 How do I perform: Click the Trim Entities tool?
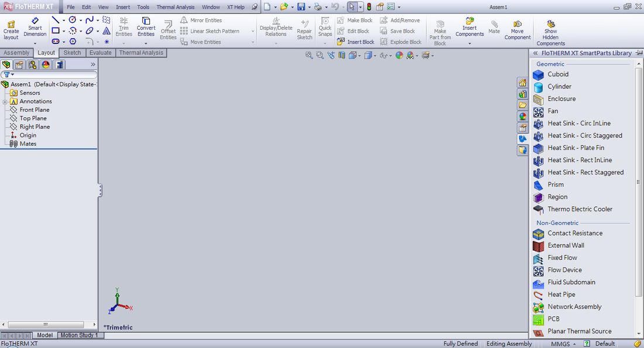coord(124,27)
